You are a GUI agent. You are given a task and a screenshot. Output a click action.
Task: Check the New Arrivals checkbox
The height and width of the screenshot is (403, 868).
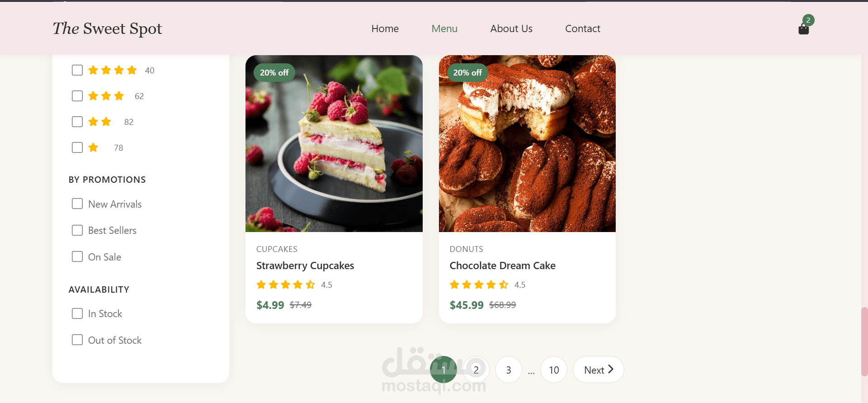[77, 204]
